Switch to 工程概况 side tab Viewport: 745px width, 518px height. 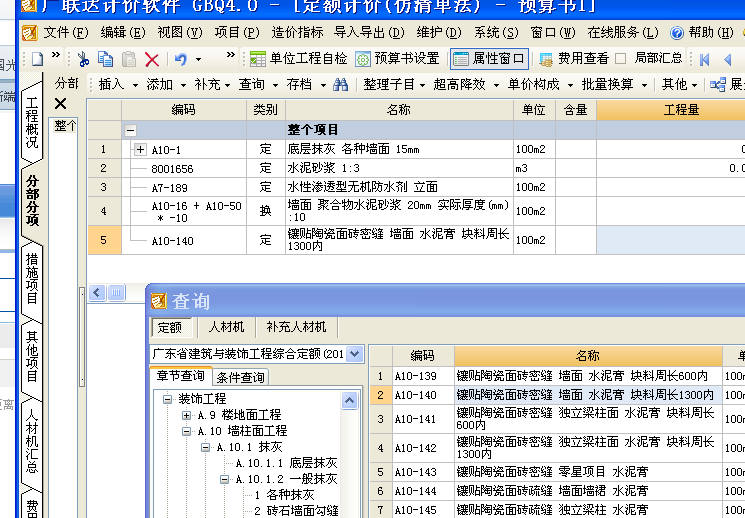[x=32, y=123]
